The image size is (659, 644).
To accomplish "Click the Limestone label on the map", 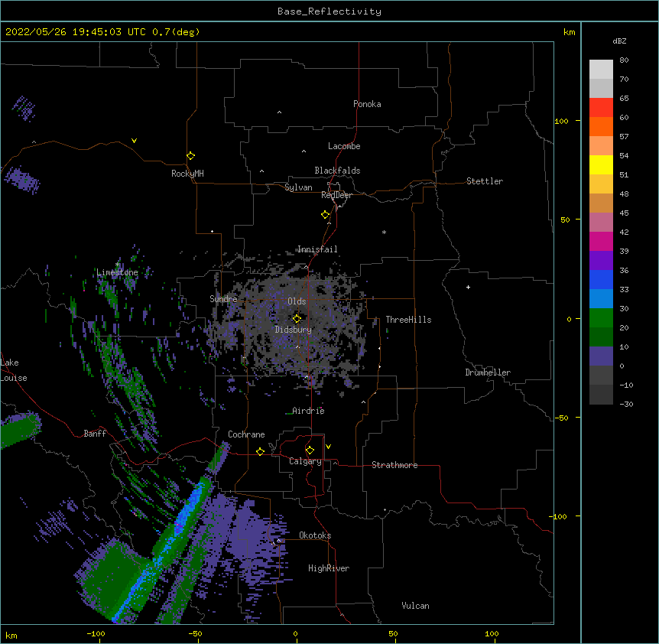I will [117, 272].
